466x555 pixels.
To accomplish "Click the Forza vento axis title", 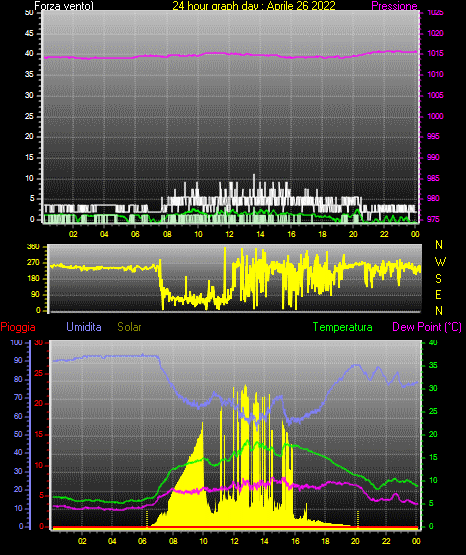I will [64, 6].
